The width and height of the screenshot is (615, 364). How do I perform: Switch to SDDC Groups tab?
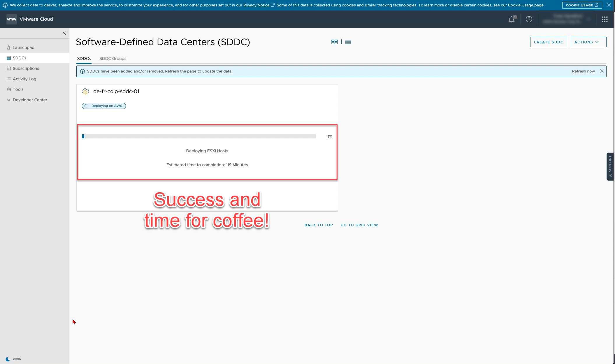[x=113, y=59]
